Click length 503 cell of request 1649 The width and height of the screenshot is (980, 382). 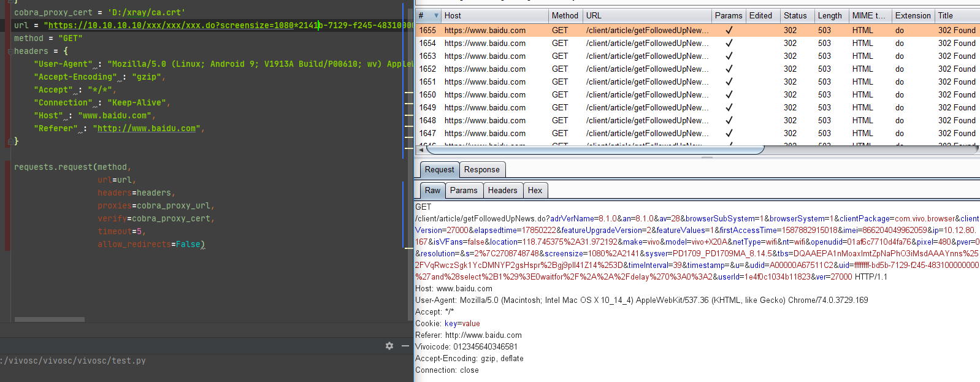[x=824, y=107]
